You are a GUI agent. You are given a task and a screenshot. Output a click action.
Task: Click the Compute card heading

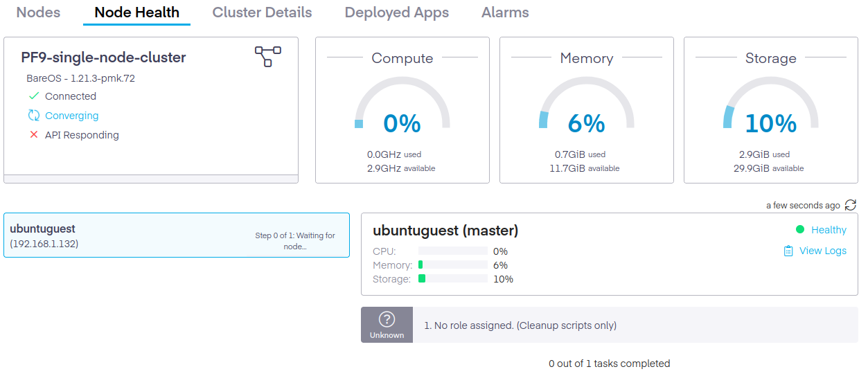[x=402, y=58]
